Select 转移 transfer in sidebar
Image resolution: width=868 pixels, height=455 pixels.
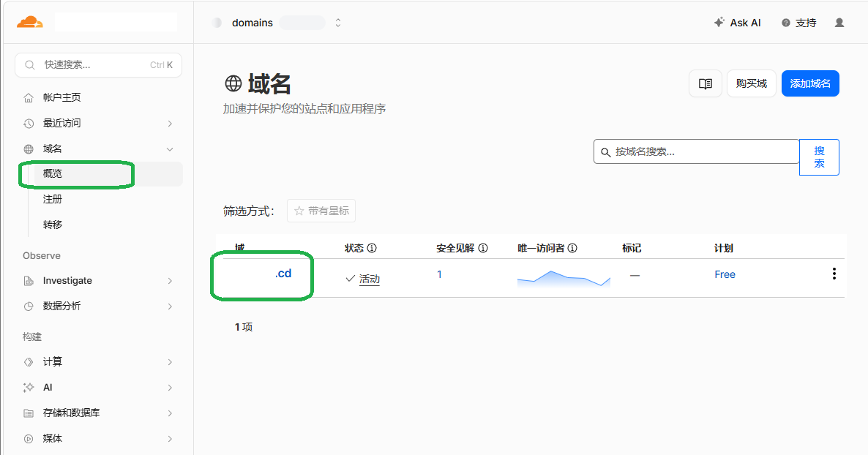53,225
